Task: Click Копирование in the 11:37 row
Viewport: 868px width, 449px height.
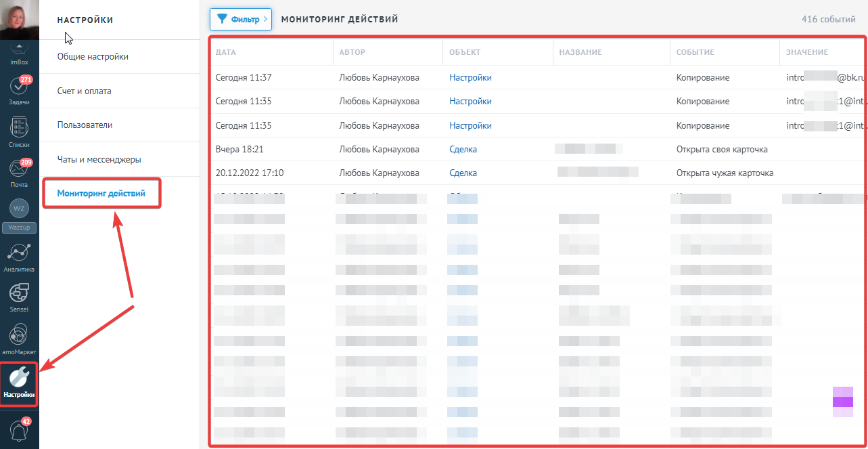Action: click(x=703, y=78)
